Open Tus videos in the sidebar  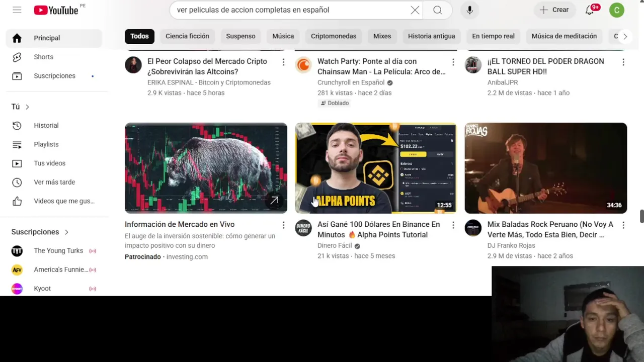click(x=54, y=163)
